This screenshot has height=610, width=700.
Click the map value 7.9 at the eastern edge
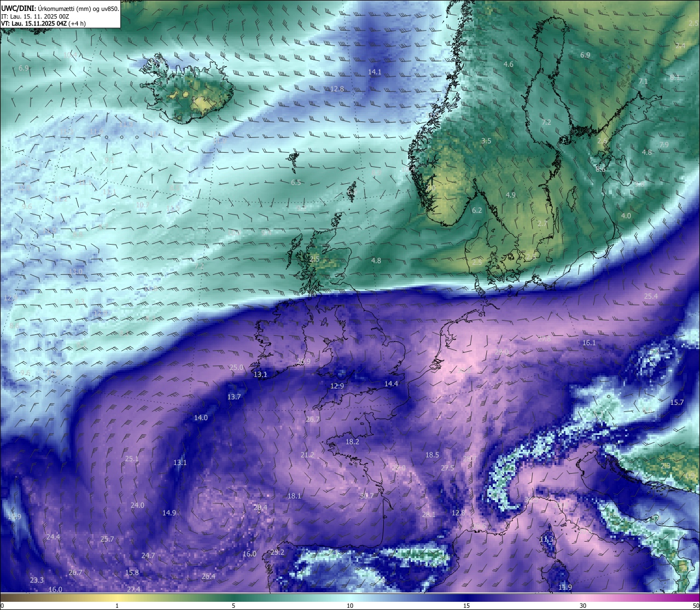click(664, 145)
